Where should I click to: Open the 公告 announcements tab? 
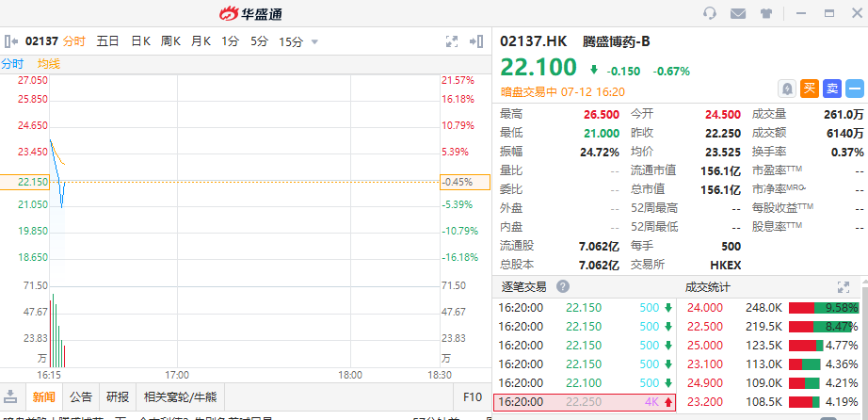81,396
